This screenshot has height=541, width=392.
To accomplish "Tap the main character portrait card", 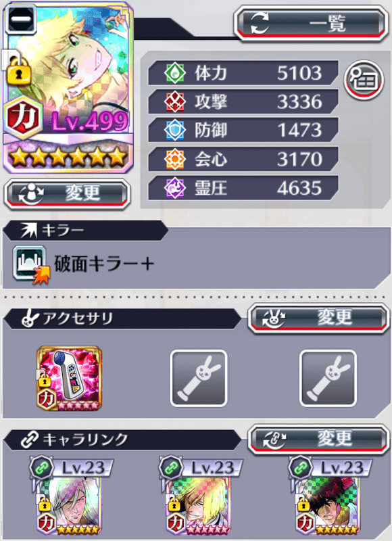I will pyautogui.click(x=68, y=88).
